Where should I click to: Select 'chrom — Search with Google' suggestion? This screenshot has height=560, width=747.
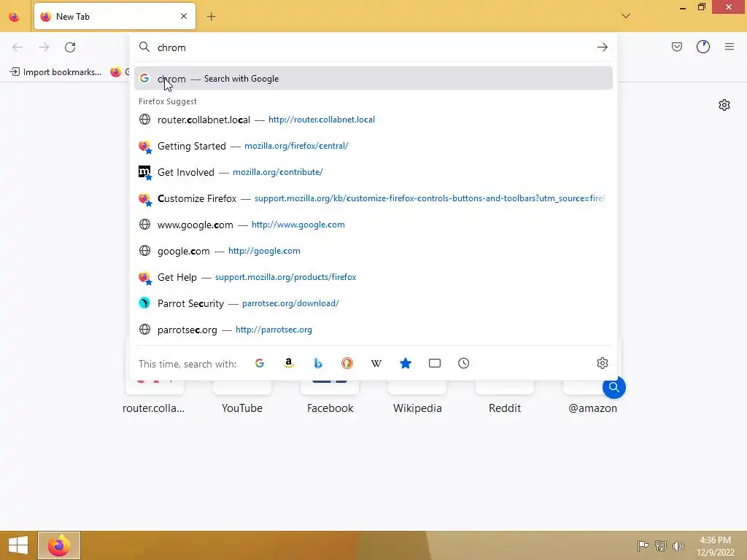(373, 79)
